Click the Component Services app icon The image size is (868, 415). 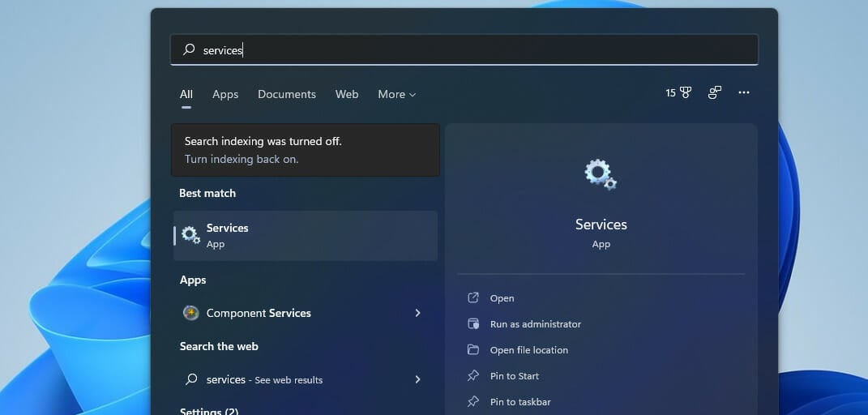tap(191, 313)
